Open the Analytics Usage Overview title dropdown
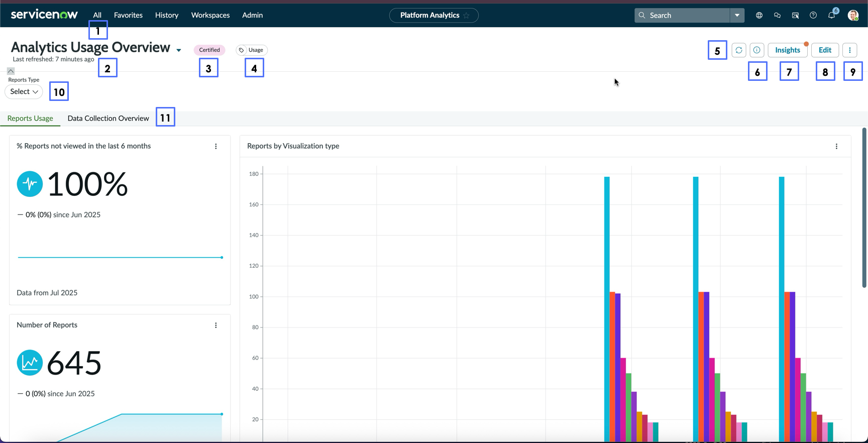The height and width of the screenshot is (443, 868). coord(179,50)
